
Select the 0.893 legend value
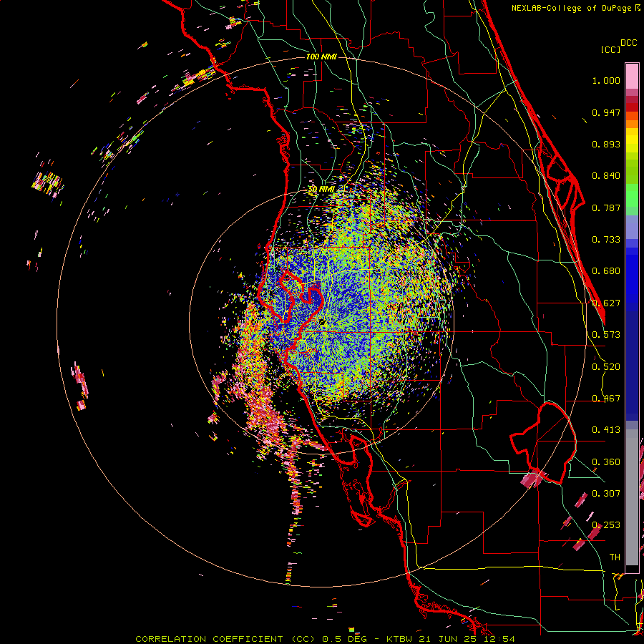point(606,144)
